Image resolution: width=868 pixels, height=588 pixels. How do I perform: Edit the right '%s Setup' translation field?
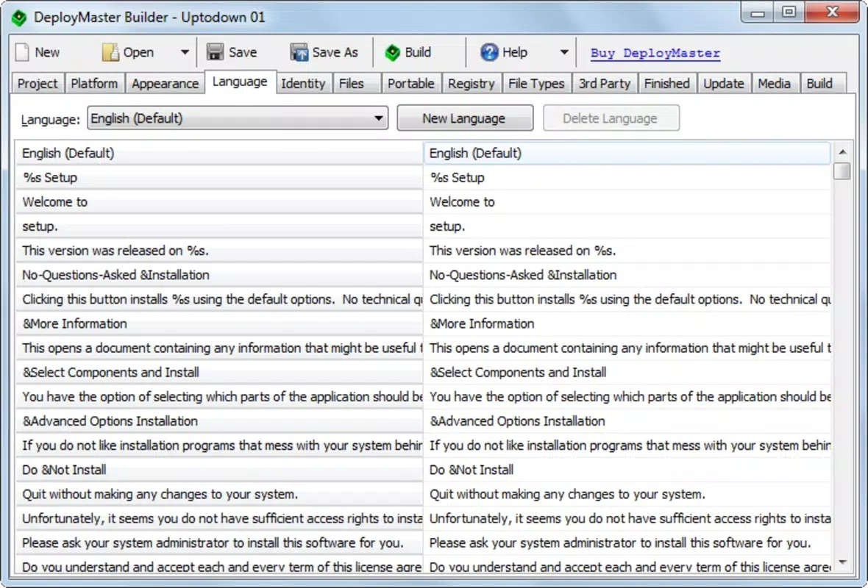point(627,178)
